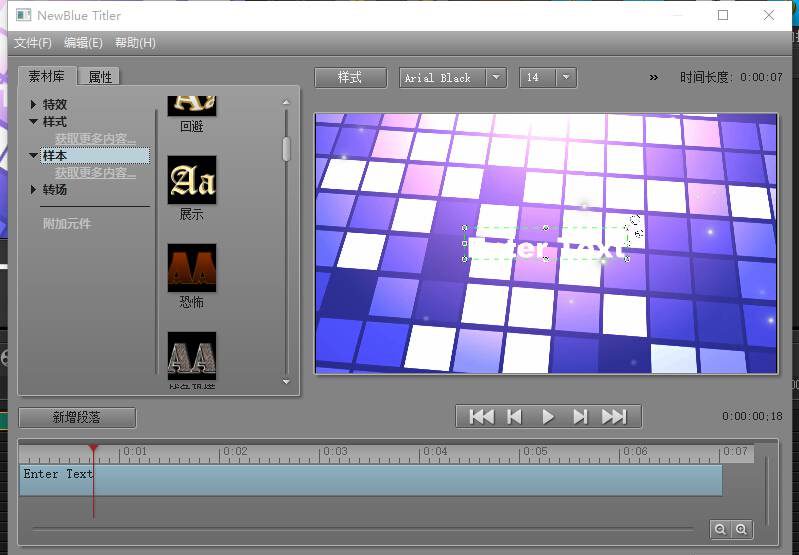
Task: Click the timeline vertical scrollbar
Action: tap(767, 491)
